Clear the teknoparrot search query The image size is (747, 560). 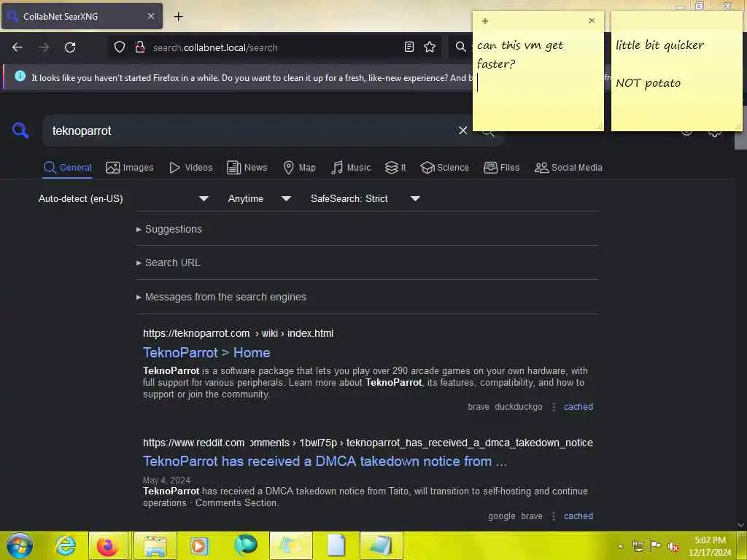tap(462, 131)
